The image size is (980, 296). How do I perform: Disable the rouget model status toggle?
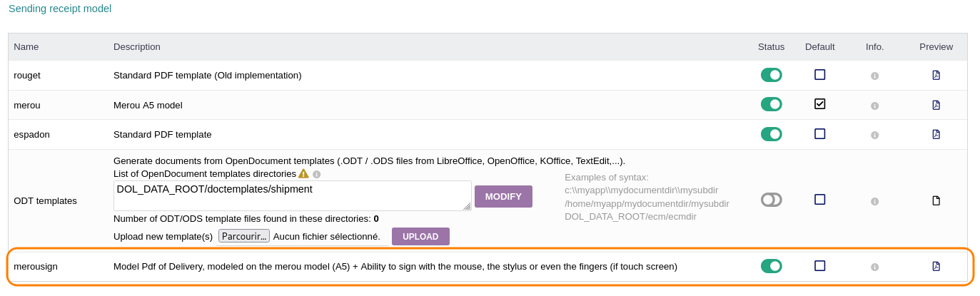pos(771,75)
